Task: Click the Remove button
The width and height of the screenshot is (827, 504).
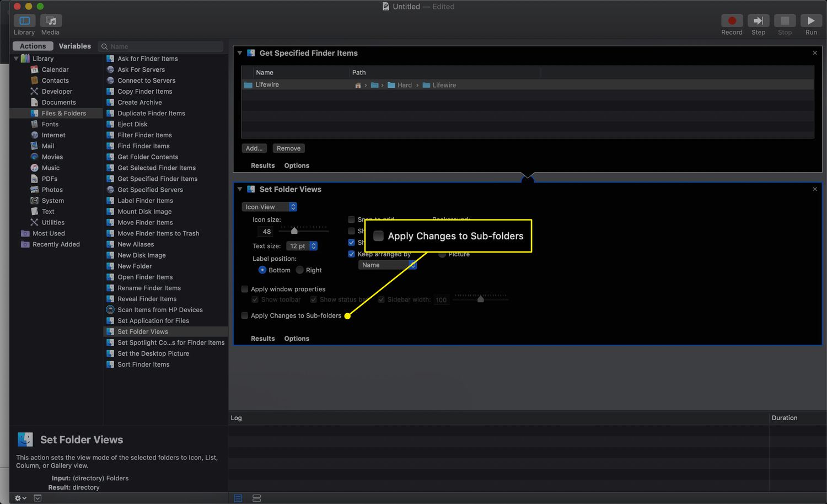Action: (288, 148)
